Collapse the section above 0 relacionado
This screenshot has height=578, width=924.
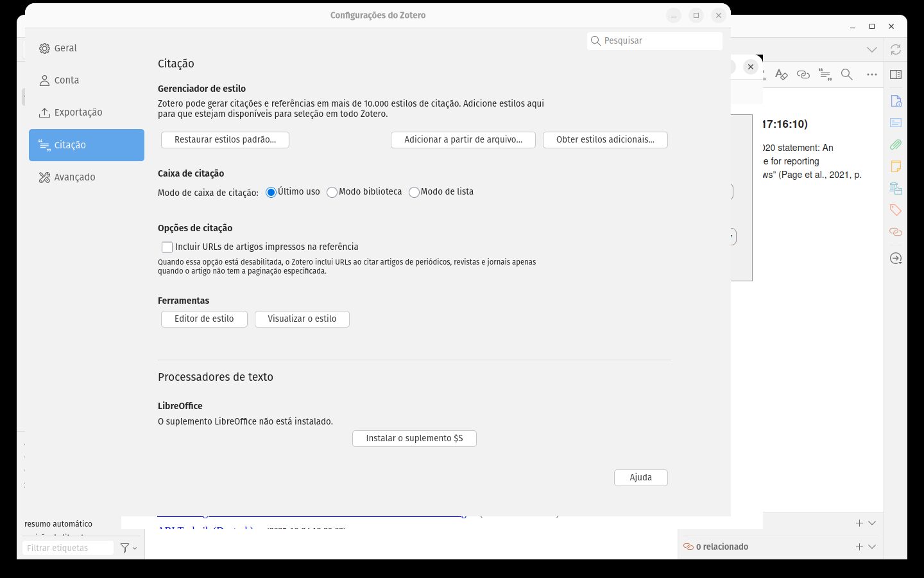[x=872, y=523]
